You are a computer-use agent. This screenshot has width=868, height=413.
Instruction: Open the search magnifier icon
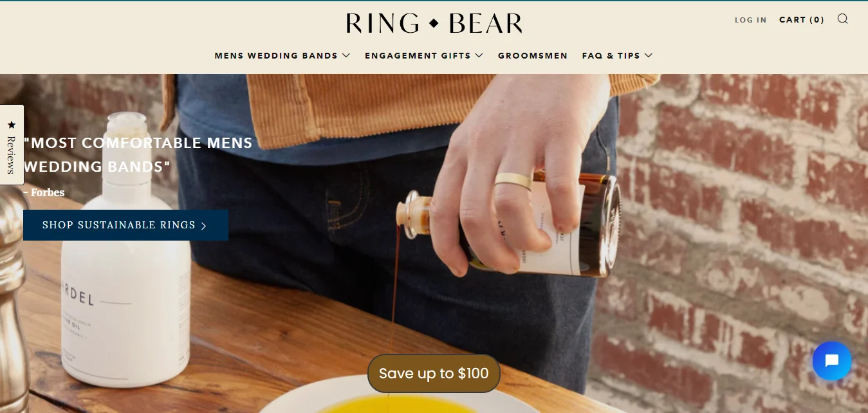tap(842, 19)
